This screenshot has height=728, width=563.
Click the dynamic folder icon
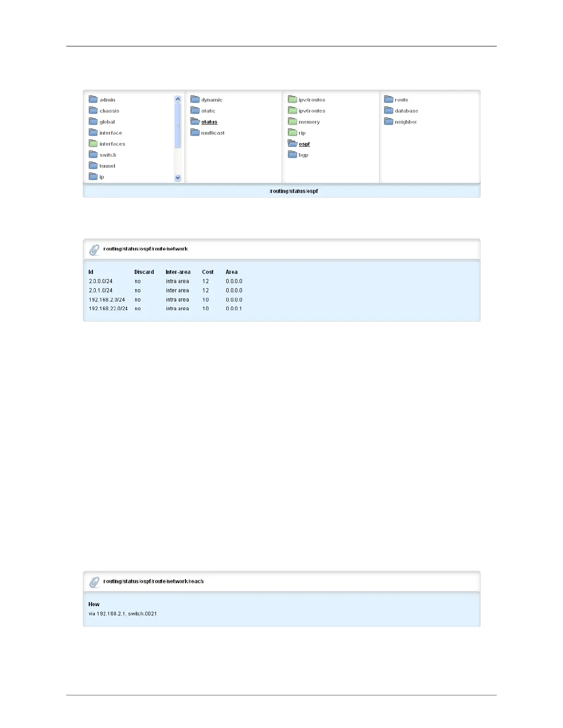tap(195, 99)
